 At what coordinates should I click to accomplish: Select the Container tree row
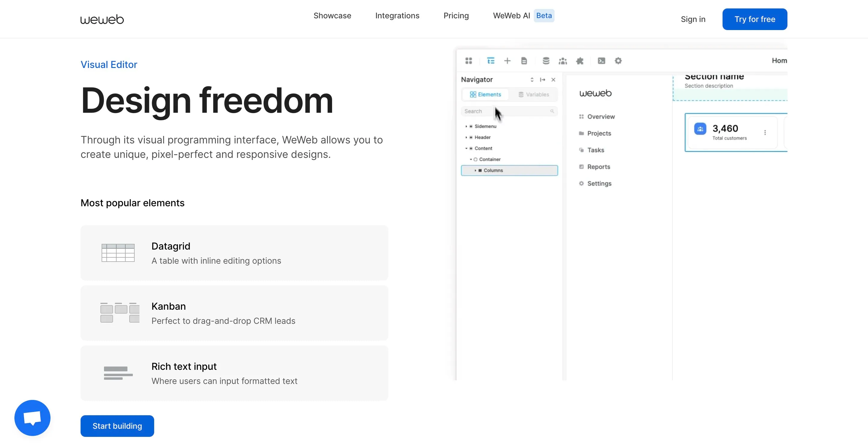click(x=509, y=159)
